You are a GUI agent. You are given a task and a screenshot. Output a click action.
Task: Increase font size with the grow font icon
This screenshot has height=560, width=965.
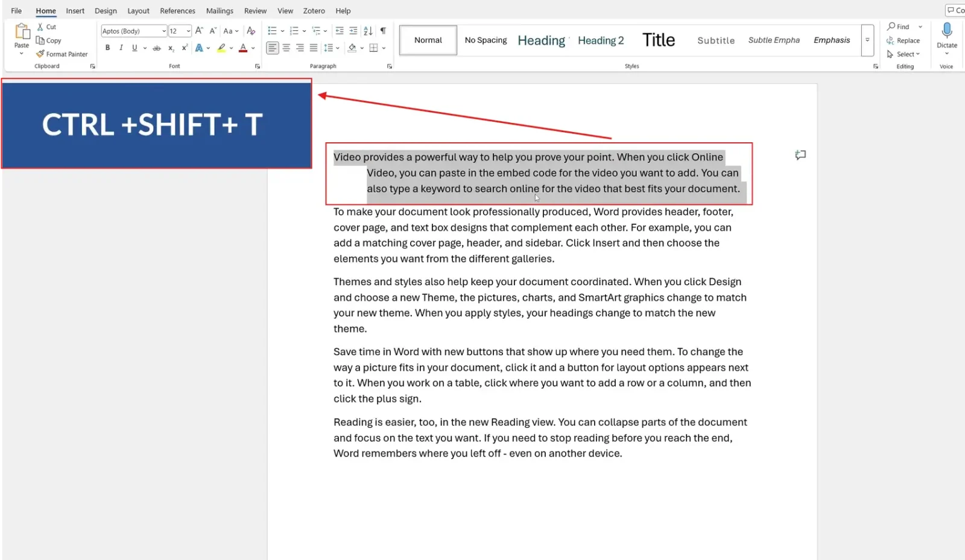[199, 31]
